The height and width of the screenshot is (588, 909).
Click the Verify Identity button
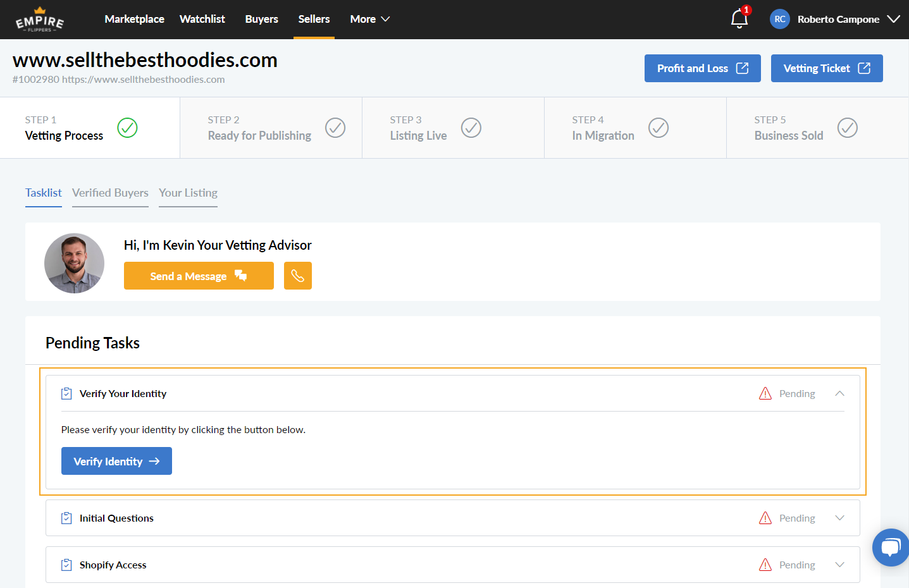pyautogui.click(x=116, y=461)
